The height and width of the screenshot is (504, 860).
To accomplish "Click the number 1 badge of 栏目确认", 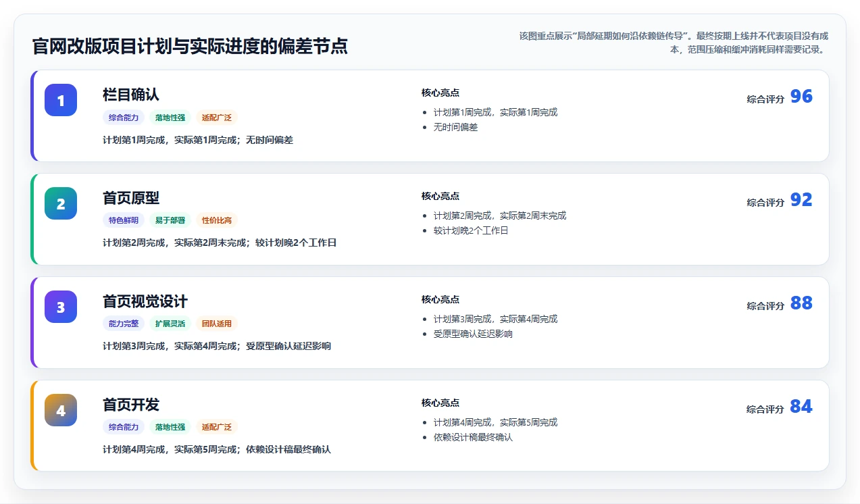I will pos(61,100).
